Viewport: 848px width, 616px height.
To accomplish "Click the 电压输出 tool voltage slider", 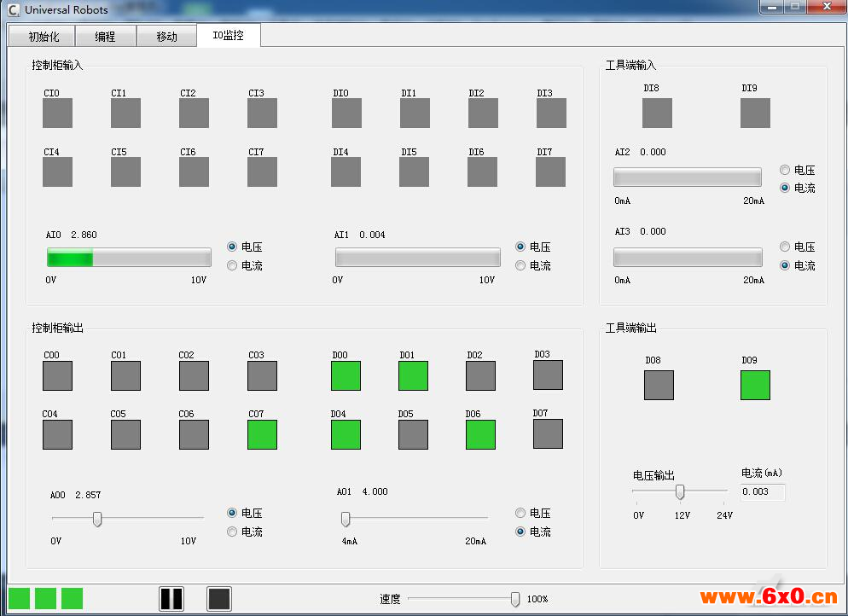I will click(680, 491).
